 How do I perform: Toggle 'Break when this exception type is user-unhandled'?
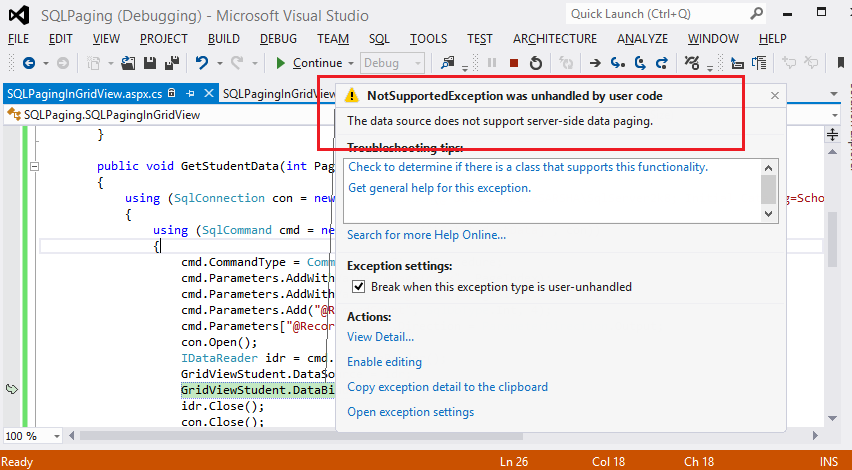pyautogui.click(x=358, y=287)
